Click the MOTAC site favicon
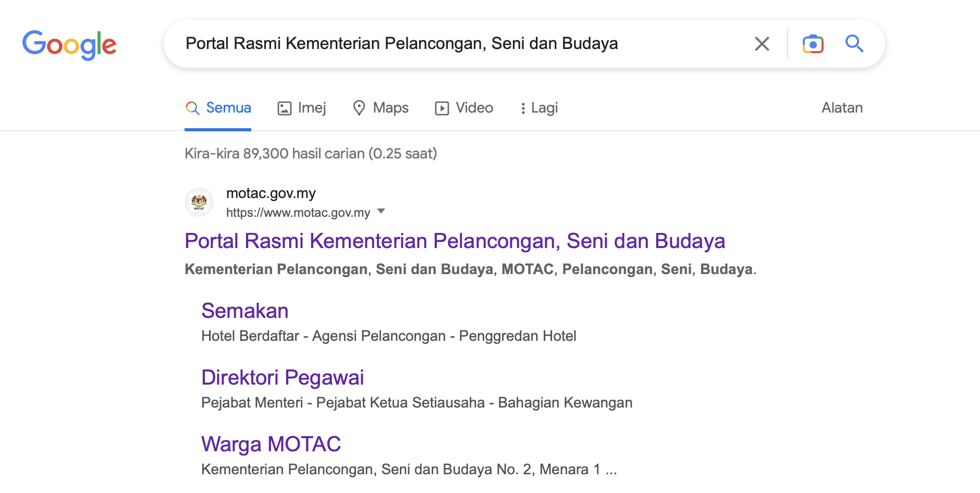 pyautogui.click(x=199, y=202)
